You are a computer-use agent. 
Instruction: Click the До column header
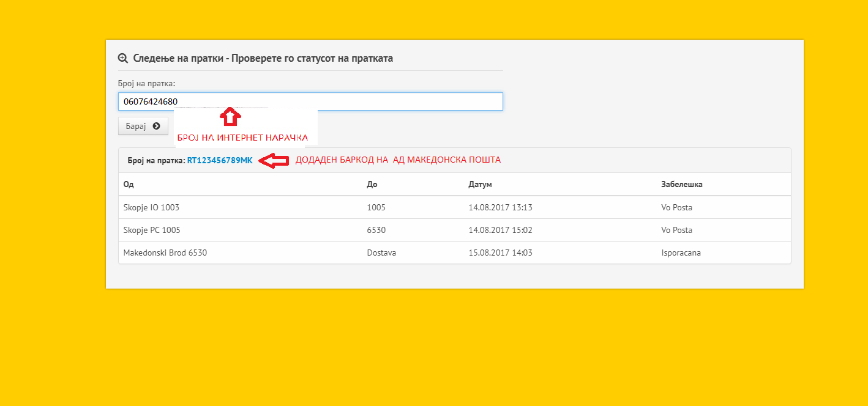tap(372, 184)
